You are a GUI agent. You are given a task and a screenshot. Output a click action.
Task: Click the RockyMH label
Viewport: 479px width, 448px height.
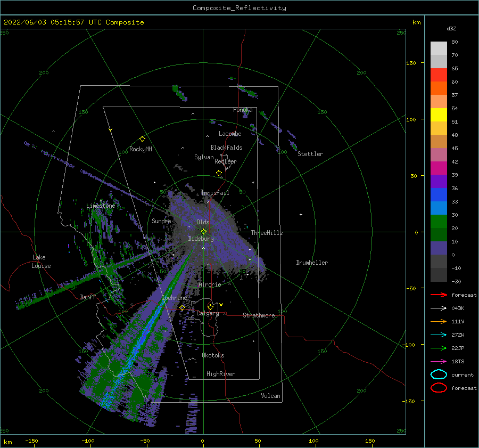(x=141, y=149)
